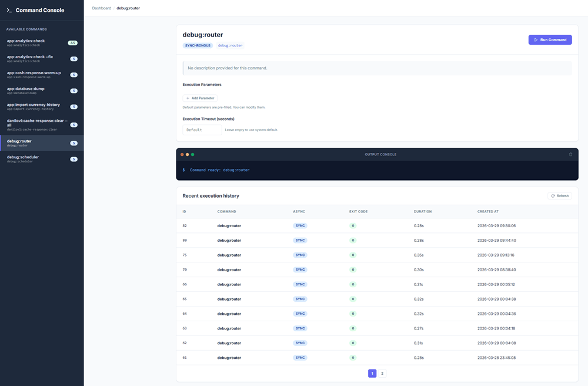Clear the output console with the trash icon
This screenshot has height=386, width=588.
(x=570, y=154)
